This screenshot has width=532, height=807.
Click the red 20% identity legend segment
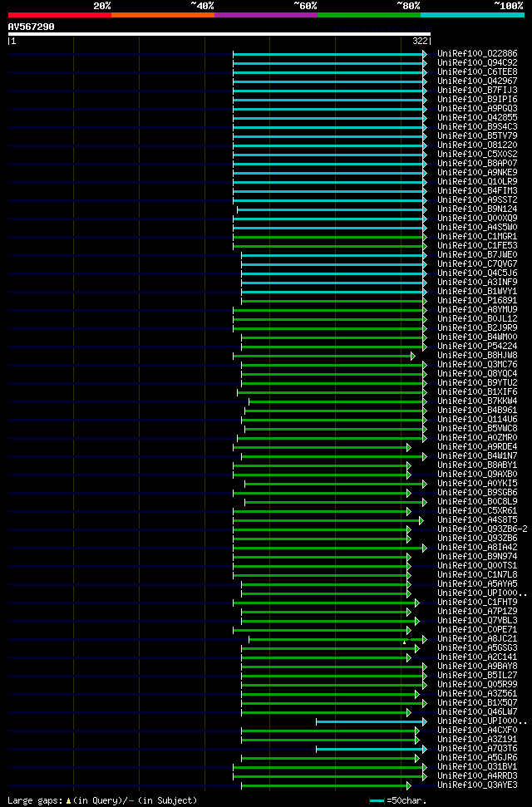pos(60,15)
